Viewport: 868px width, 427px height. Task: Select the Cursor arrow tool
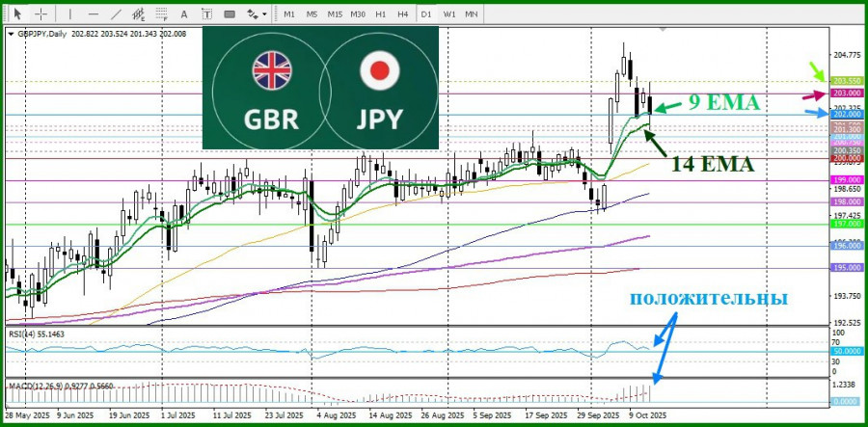(x=18, y=13)
